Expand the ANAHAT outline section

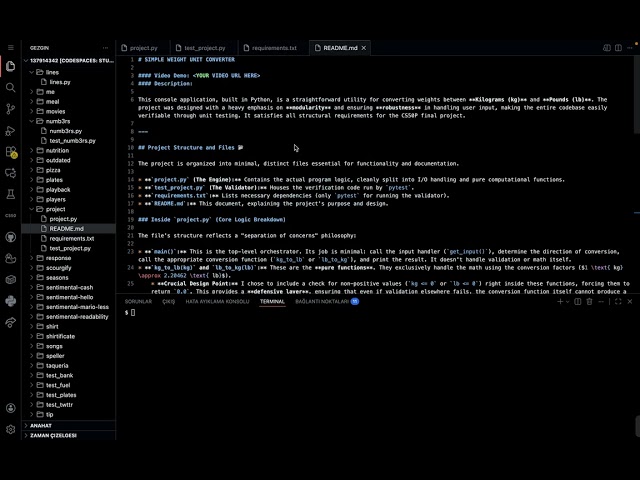(69, 425)
